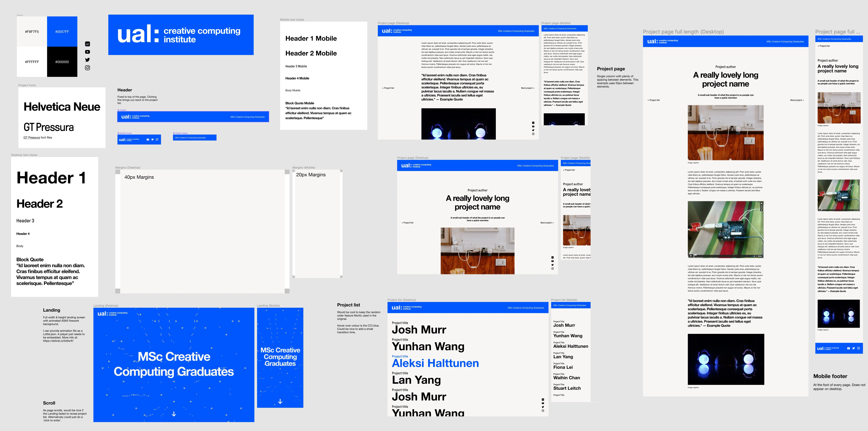Click the Instagram icon in the Mobile Footer component
The height and width of the screenshot is (431, 868).
[x=157, y=139]
